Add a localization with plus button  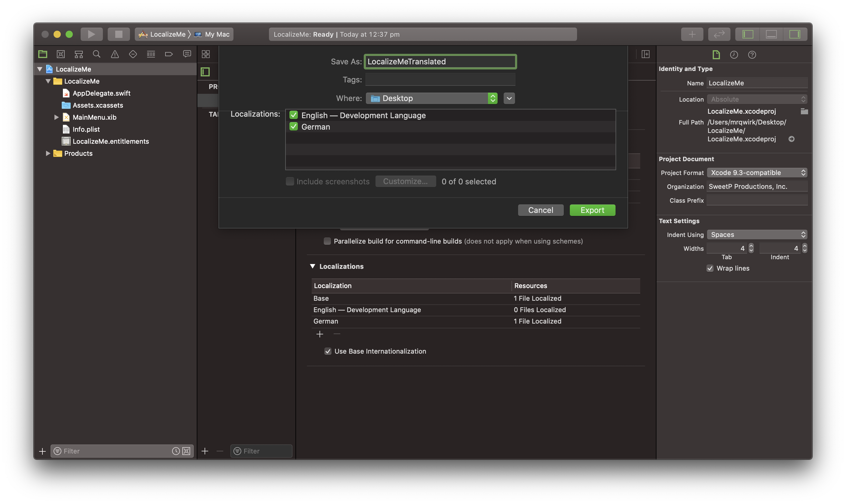320,334
